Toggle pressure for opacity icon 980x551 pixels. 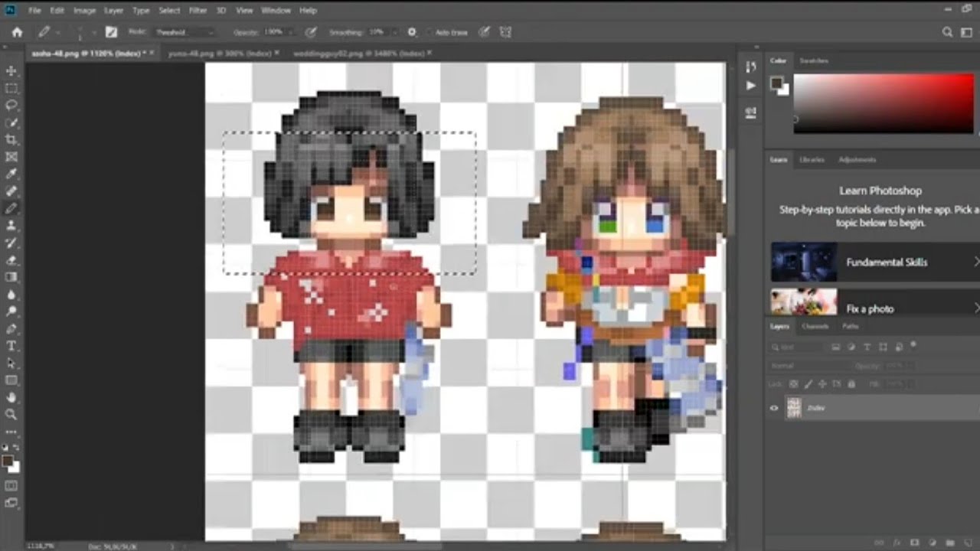(310, 32)
